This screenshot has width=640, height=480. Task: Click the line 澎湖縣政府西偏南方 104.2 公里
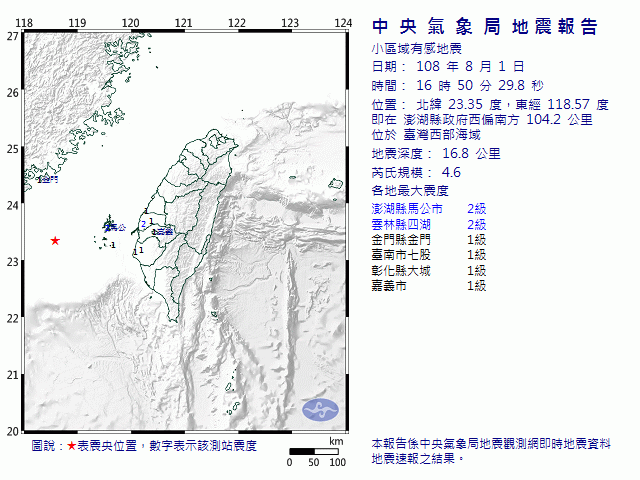click(498, 120)
